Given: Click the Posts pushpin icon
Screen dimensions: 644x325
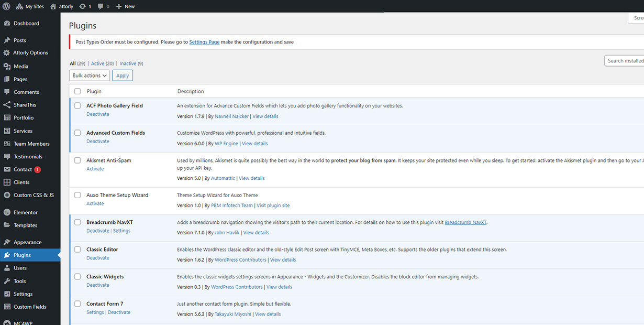Looking at the screenshot, I should (x=7, y=40).
